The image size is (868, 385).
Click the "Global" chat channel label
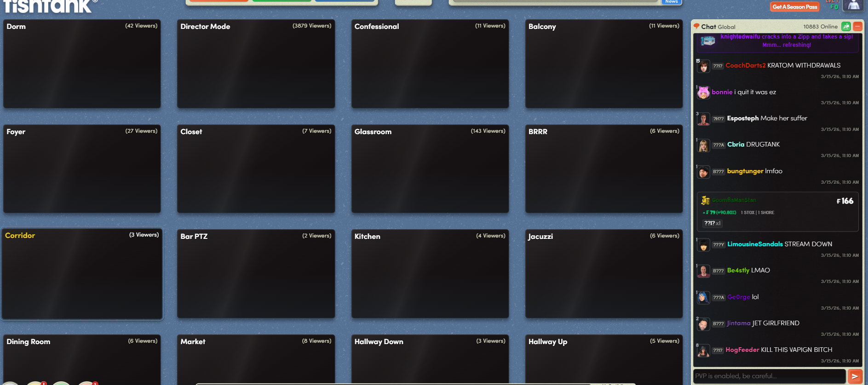[726, 27]
